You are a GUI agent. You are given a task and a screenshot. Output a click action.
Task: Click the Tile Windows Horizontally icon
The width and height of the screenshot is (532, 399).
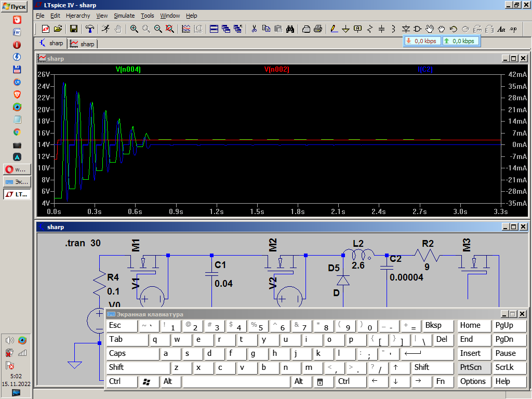click(x=214, y=29)
